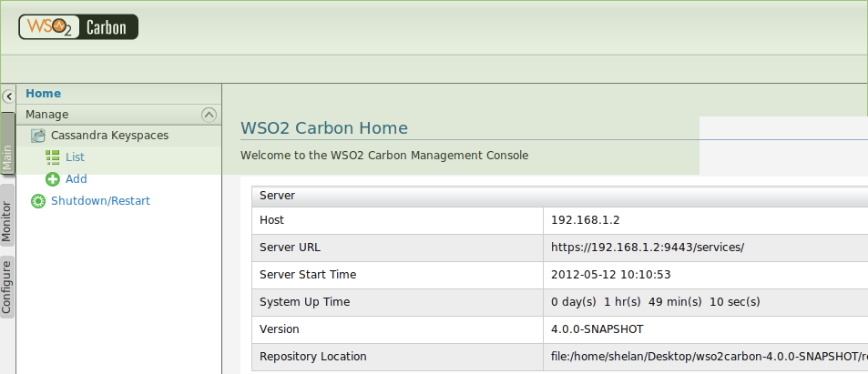Switch to the Main vertical tab

click(x=7, y=144)
